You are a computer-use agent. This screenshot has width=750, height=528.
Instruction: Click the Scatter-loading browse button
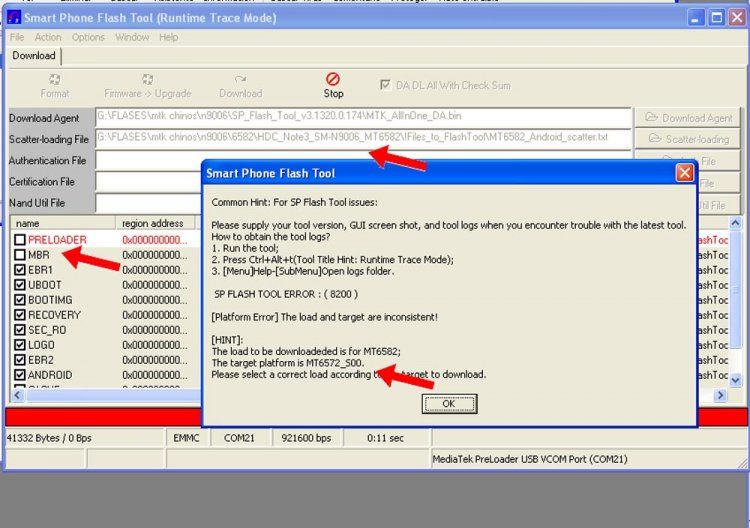(x=687, y=139)
